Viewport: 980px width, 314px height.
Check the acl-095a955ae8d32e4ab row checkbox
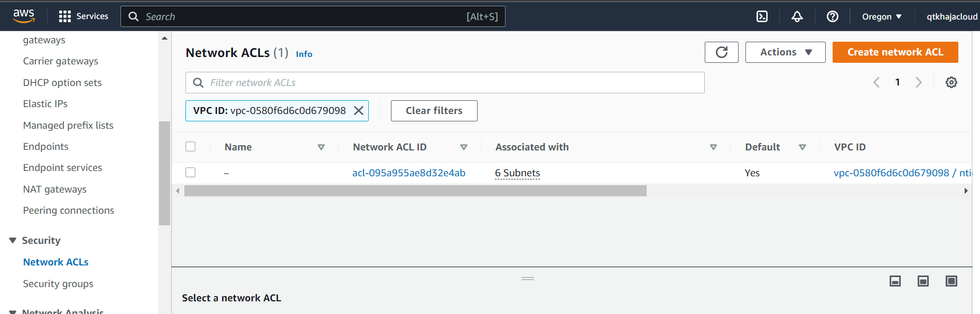click(191, 173)
